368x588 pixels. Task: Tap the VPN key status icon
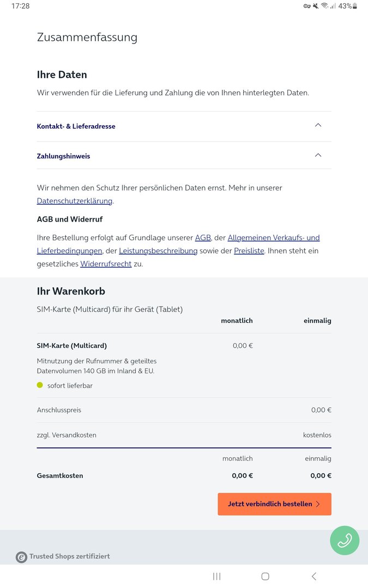coord(306,6)
